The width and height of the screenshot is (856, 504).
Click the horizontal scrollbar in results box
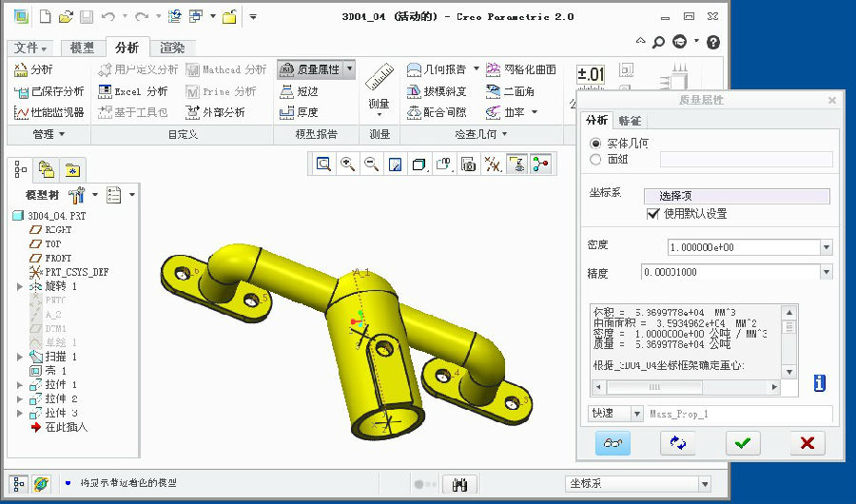point(685,387)
